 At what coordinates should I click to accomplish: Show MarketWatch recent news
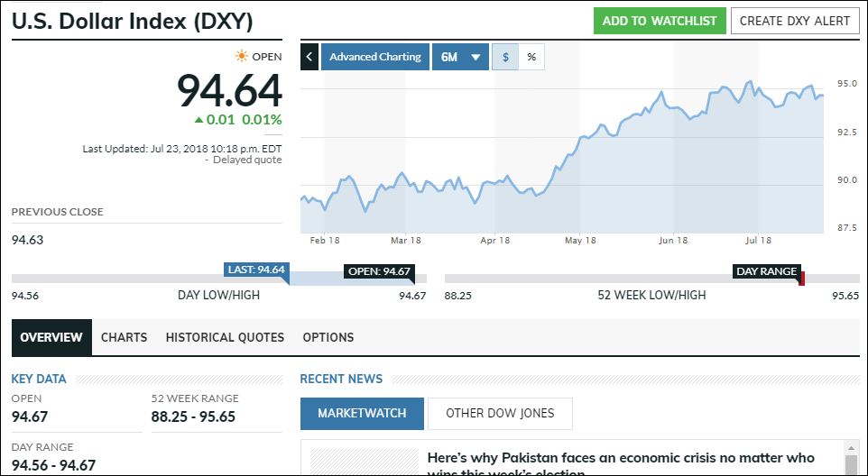tap(362, 414)
